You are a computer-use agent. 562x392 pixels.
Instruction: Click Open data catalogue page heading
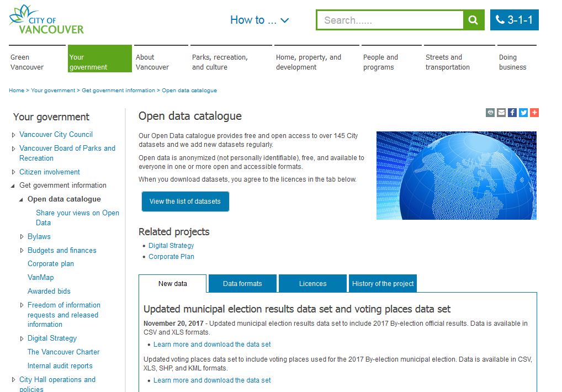pyautogui.click(x=190, y=116)
